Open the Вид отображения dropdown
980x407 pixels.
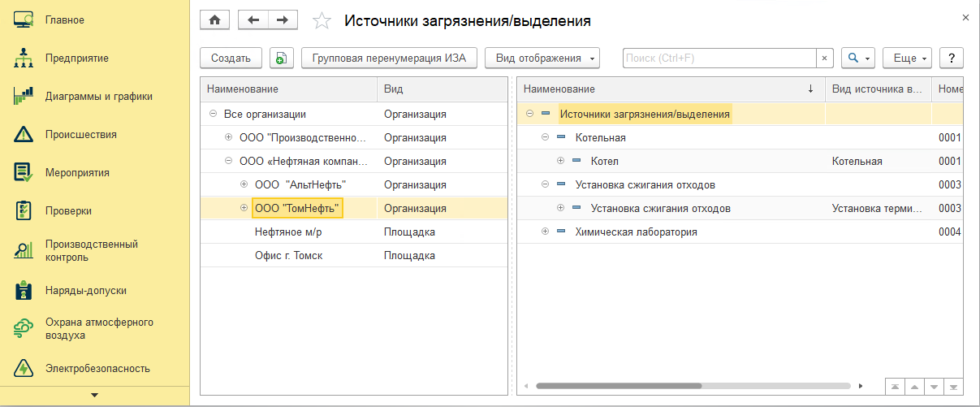[x=542, y=58]
